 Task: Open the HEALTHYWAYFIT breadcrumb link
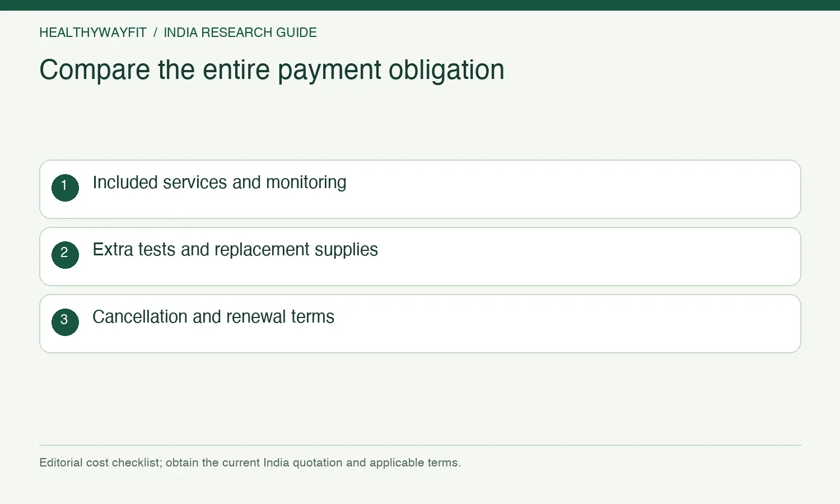tap(93, 32)
